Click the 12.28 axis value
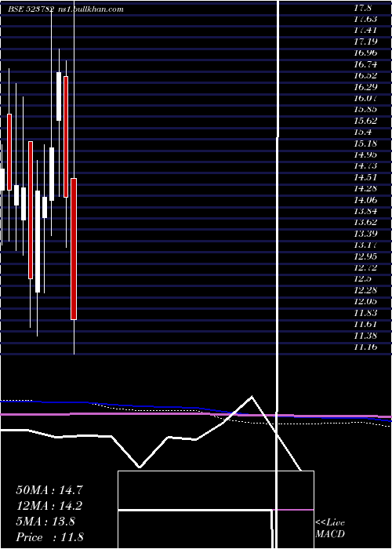 [x=365, y=290]
